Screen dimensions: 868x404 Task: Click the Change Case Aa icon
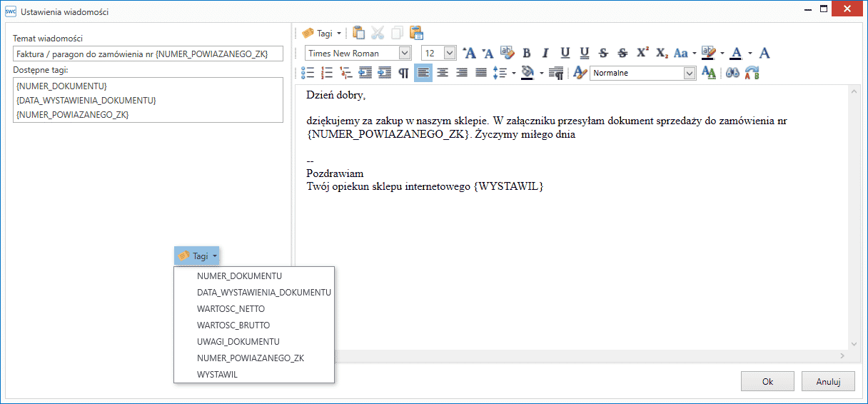(681, 53)
